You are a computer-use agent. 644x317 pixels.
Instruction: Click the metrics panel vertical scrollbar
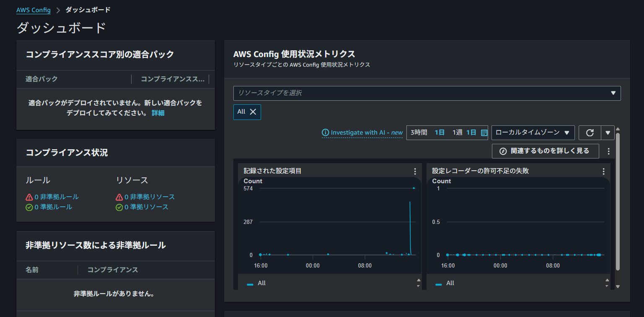click(x=617, y=201)
